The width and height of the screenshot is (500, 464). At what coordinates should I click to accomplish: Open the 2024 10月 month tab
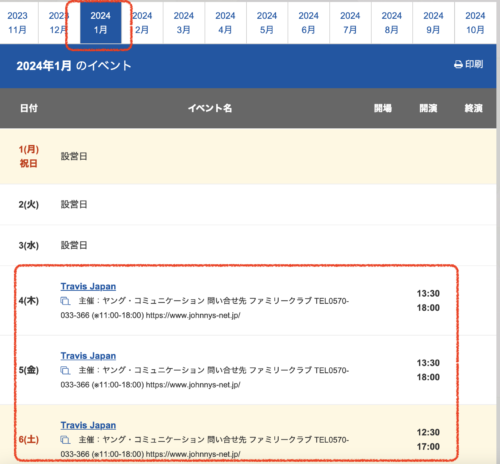click(475, 23)
